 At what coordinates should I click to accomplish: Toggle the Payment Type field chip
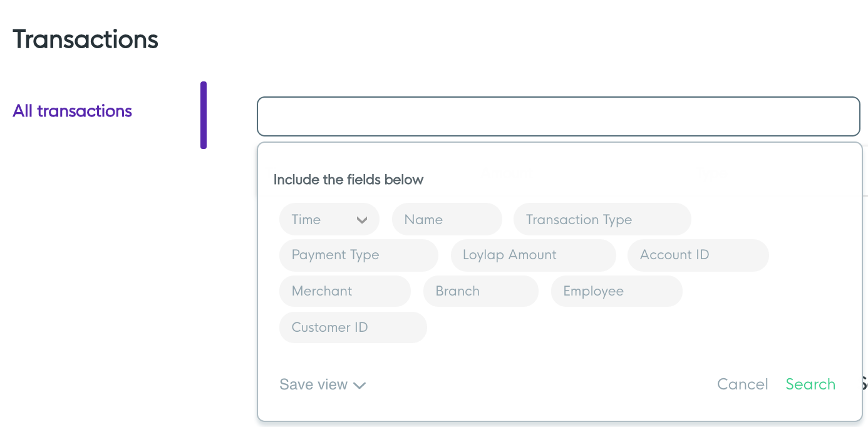[x=358, y=255]
